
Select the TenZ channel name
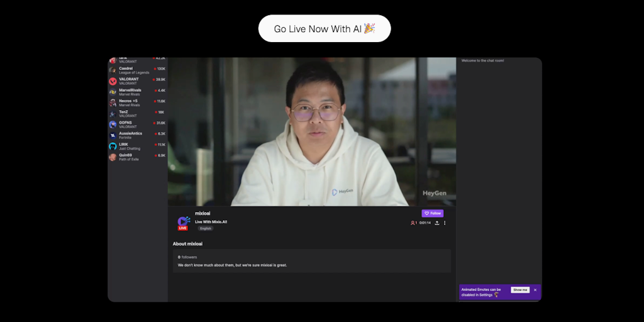click(123, 112)
